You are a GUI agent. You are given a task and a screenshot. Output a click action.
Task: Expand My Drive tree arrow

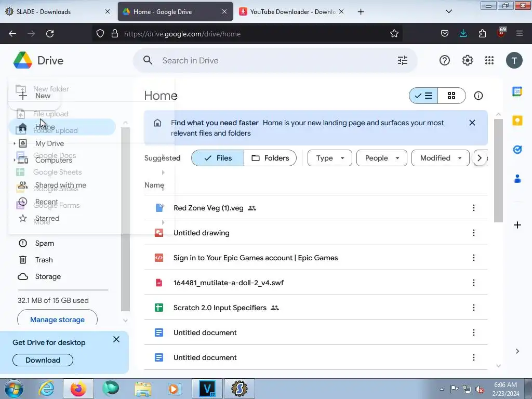14,143
